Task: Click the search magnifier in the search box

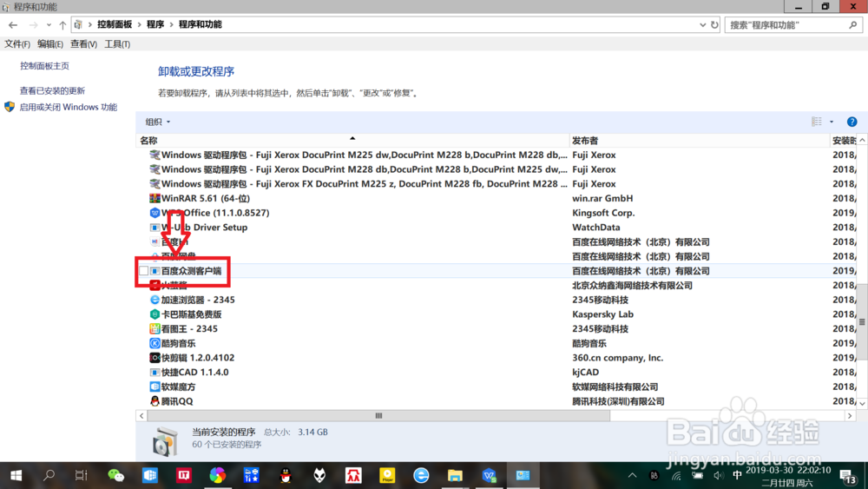Action: click(x=853, y=25)
